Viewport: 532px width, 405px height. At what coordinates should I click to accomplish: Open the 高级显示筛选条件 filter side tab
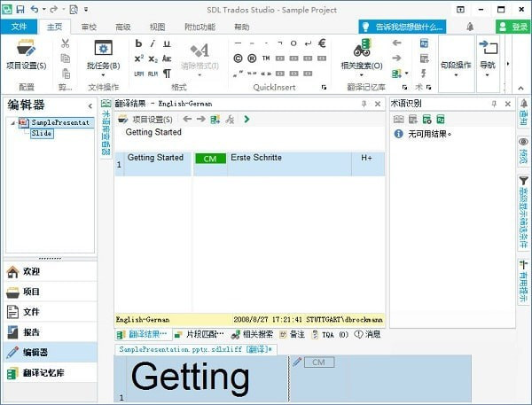point(523,213)
